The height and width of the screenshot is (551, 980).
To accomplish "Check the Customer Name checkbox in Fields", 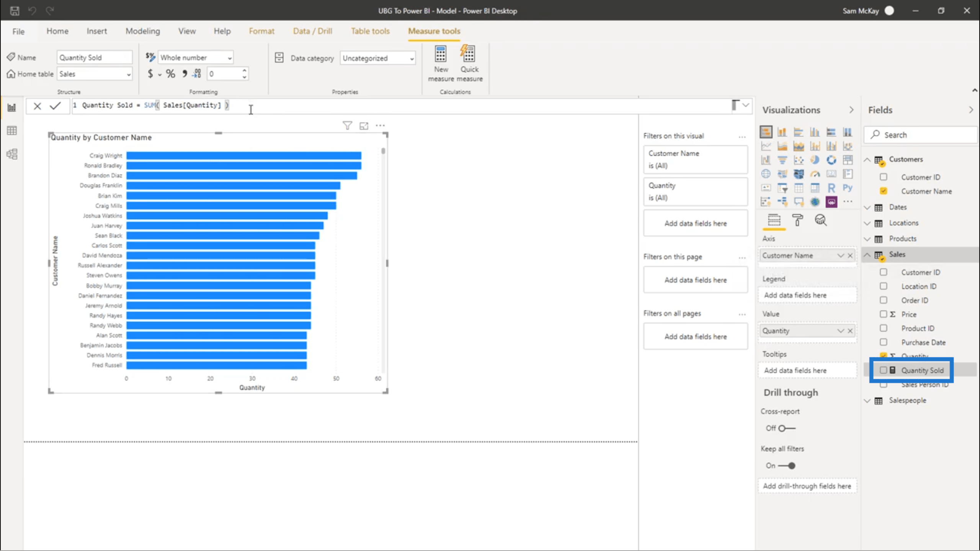I will [884, 191].
